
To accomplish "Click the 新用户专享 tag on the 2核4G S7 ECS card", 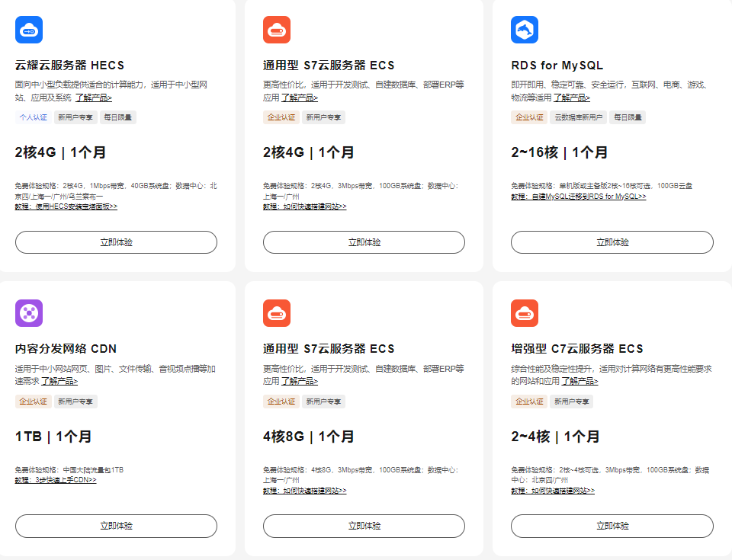I will 323,117.
